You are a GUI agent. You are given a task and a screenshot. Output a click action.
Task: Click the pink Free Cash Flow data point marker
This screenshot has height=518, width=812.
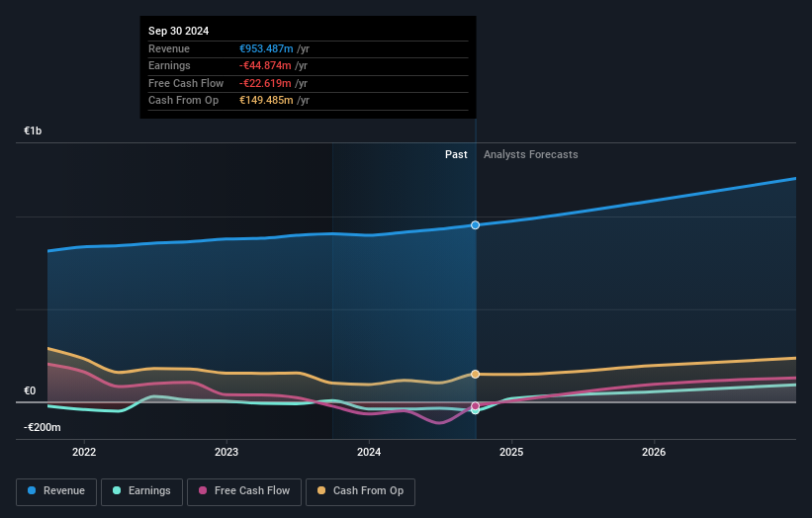(475, 405)
